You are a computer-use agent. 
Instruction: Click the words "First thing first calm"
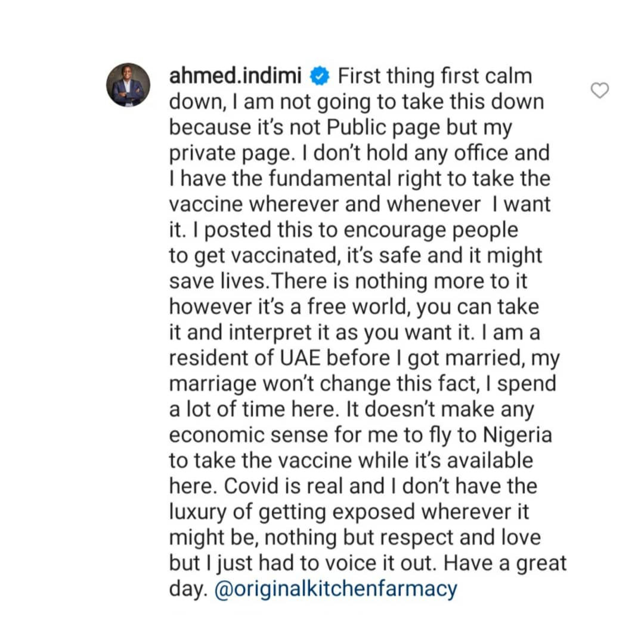coord(434,76)
